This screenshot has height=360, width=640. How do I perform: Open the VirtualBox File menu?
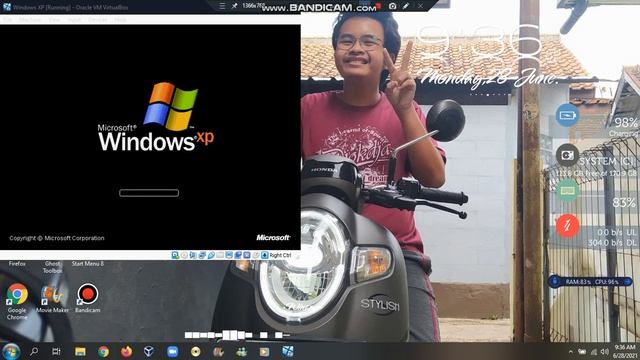(7, 20)
